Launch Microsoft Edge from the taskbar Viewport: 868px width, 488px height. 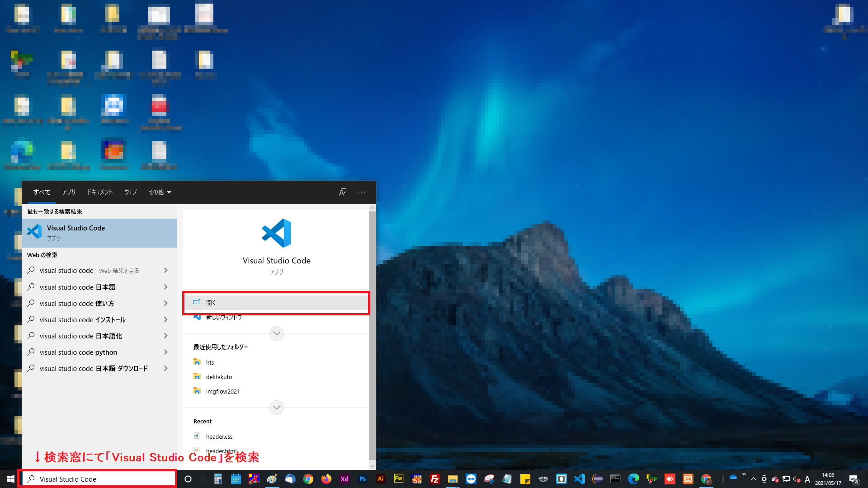(x=633, y=479)
